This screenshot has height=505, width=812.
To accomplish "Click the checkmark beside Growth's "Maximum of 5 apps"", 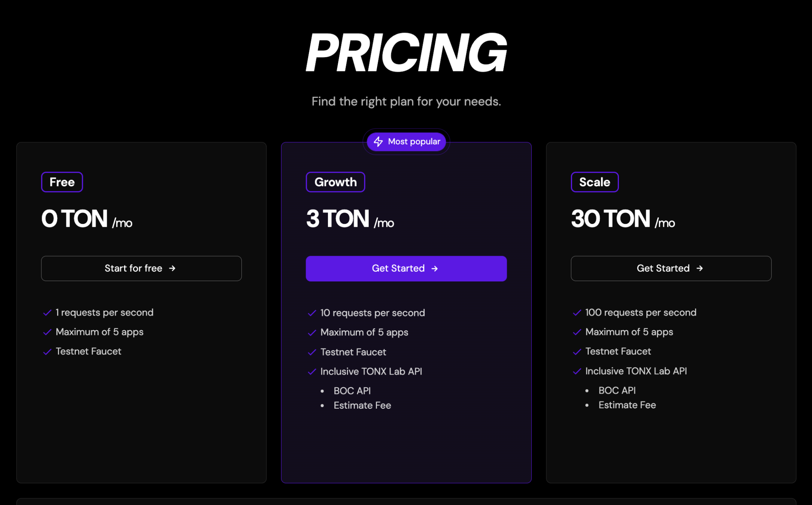I will coord(311,332).
